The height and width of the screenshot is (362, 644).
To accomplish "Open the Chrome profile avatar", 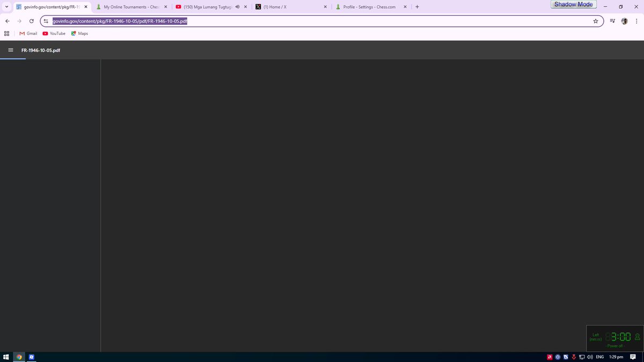I will tap(624, 21).
